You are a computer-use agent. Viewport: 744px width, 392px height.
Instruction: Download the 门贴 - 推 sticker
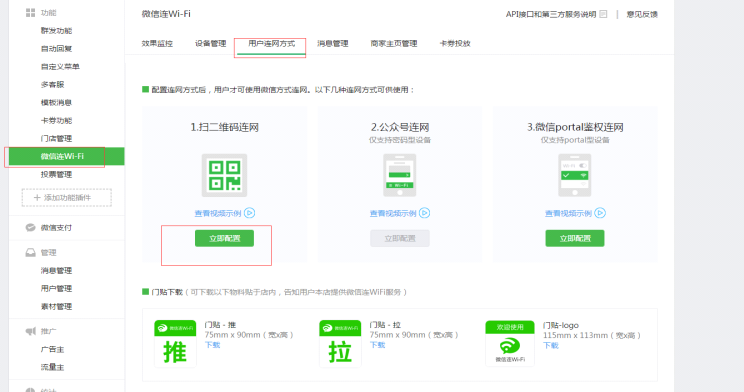point(213,345)
